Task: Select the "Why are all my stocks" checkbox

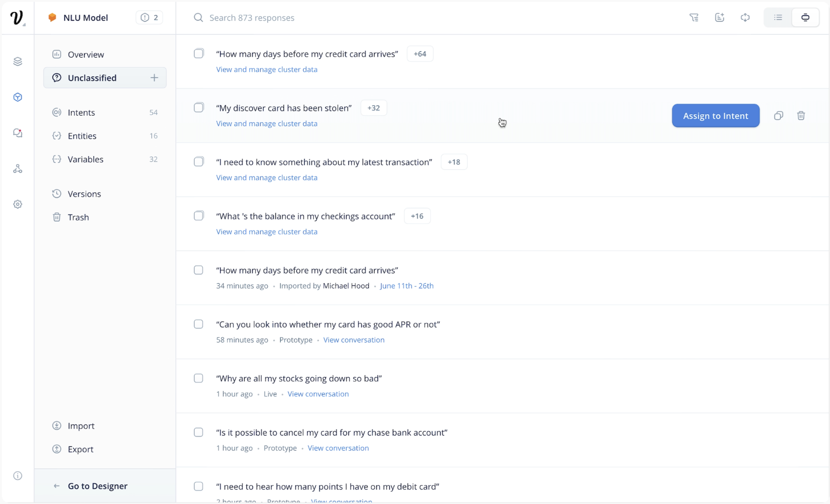Action: tap(199, 378)
